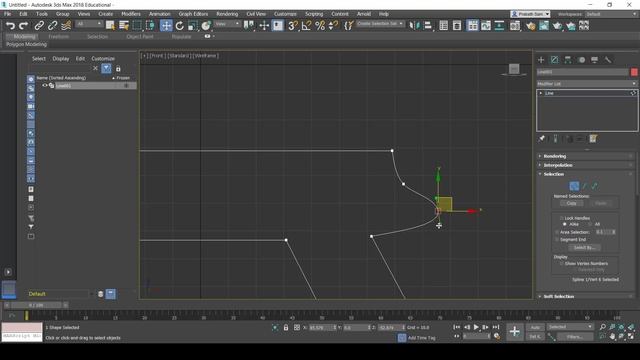Select Vertex sub-object level in Selection rollout
The image size is (640, 360).
tap(574, 186)
